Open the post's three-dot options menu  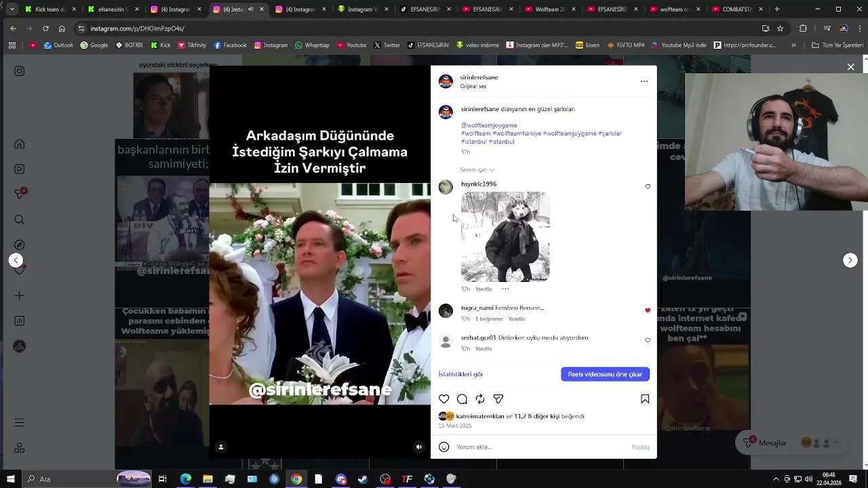coord(644,81)
